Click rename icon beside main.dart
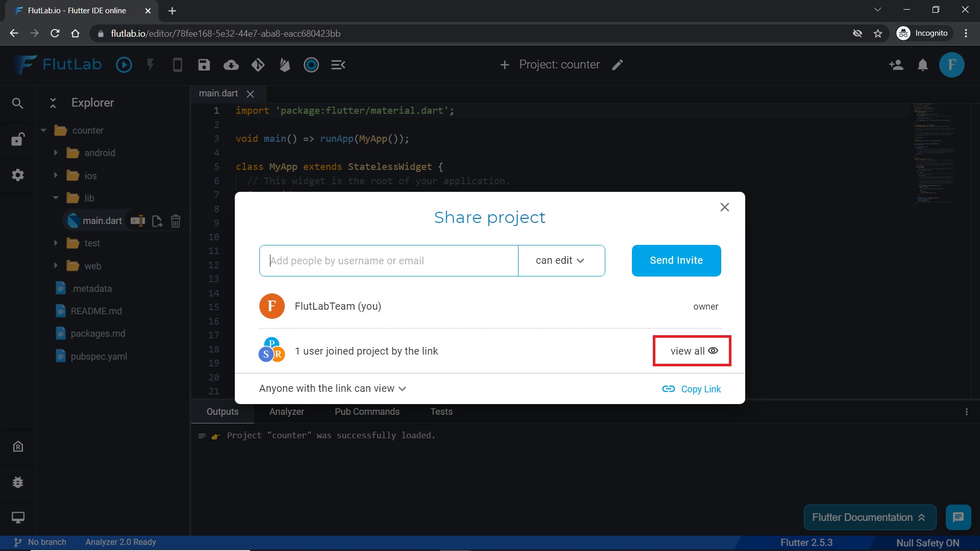The height and width of the screenshot is (551, 980). [138, 221]
